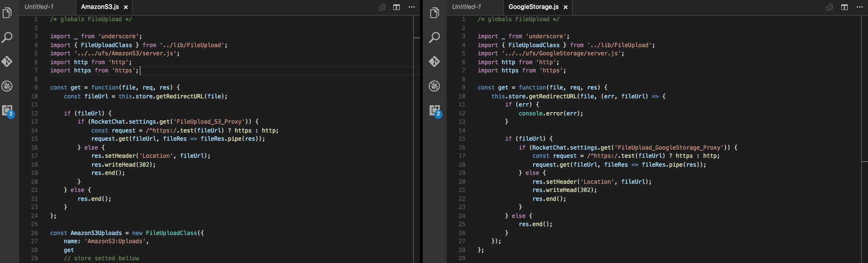The height and width of the screenshot is (263, 868).
Task: Open Search in the left window's activity bar
Action: pos(7,38)
